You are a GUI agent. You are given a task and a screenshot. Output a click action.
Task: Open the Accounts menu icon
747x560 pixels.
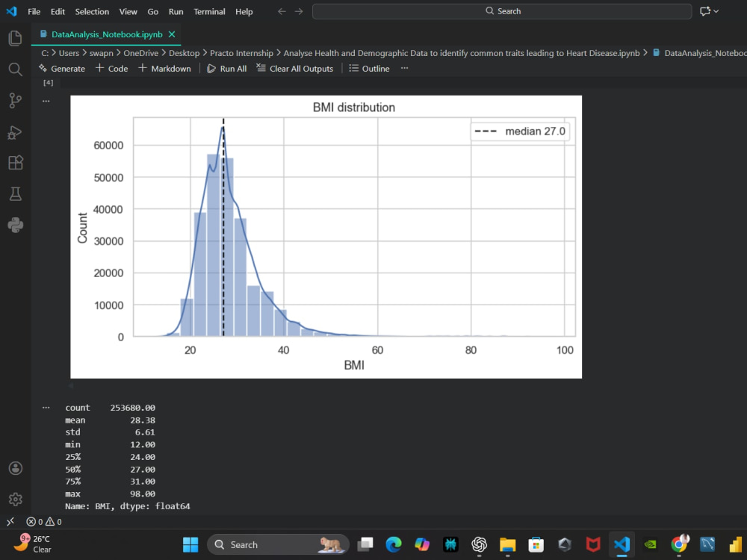(x=15, y=468)
